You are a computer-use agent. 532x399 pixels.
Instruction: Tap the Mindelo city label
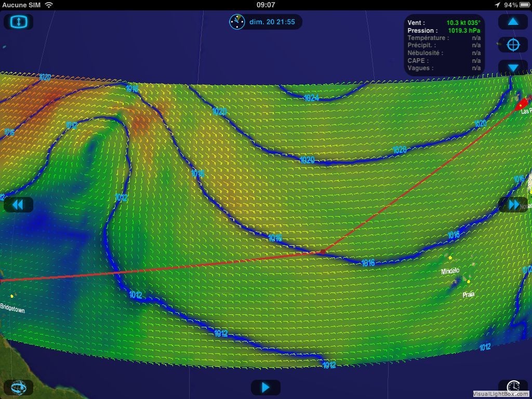pyautogui.click(x=450, y=271)
